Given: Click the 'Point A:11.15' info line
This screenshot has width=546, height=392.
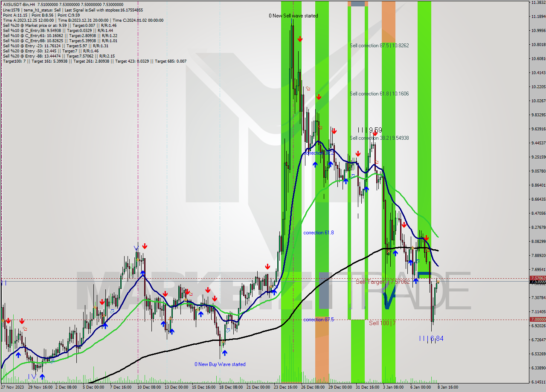Looking at the screenshot, I should point(41,15).
